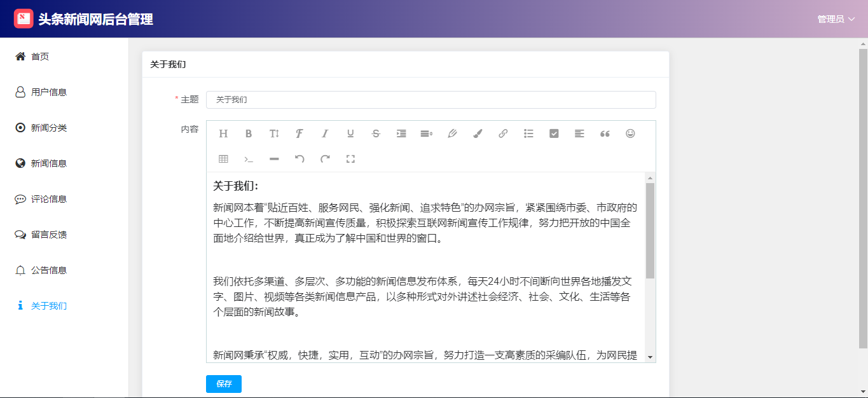Viewport: 868px width, 398px height.
Task: Expand the 管理员 user menu
Action: coord(836,19)
